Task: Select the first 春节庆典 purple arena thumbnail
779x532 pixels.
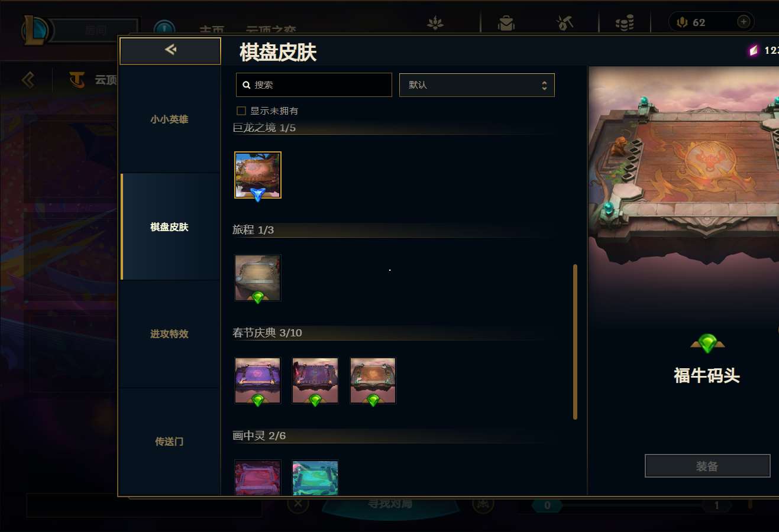Action: tap(258, 381)
